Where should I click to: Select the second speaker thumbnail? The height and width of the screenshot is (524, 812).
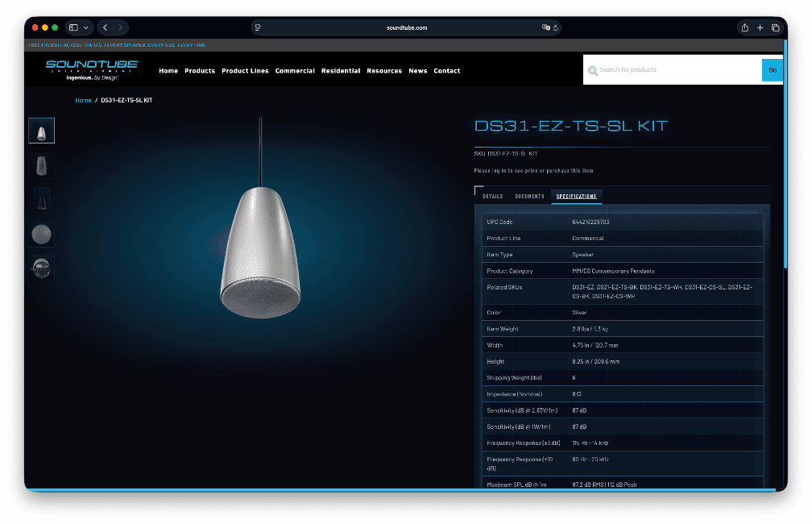pos(41,166)
